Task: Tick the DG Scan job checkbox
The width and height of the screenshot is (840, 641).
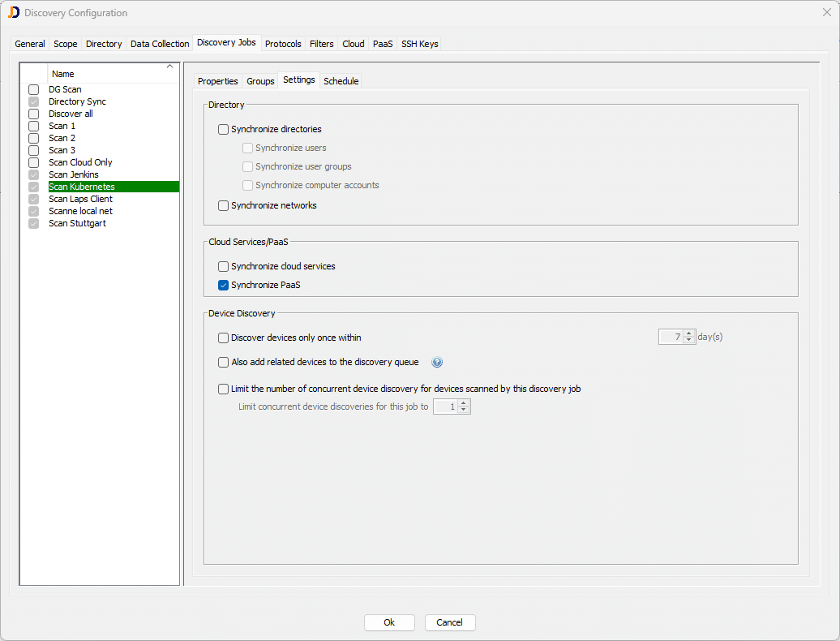Action: [34, 89]
